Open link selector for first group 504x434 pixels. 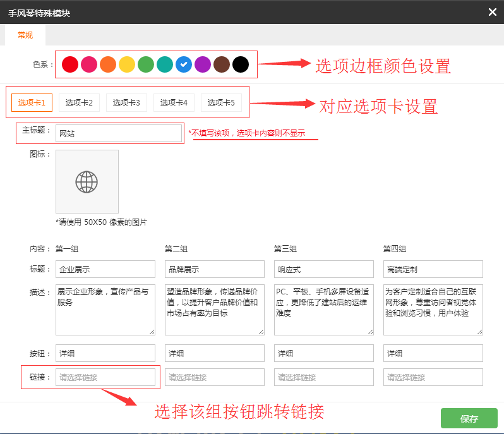tap(105, 377)
